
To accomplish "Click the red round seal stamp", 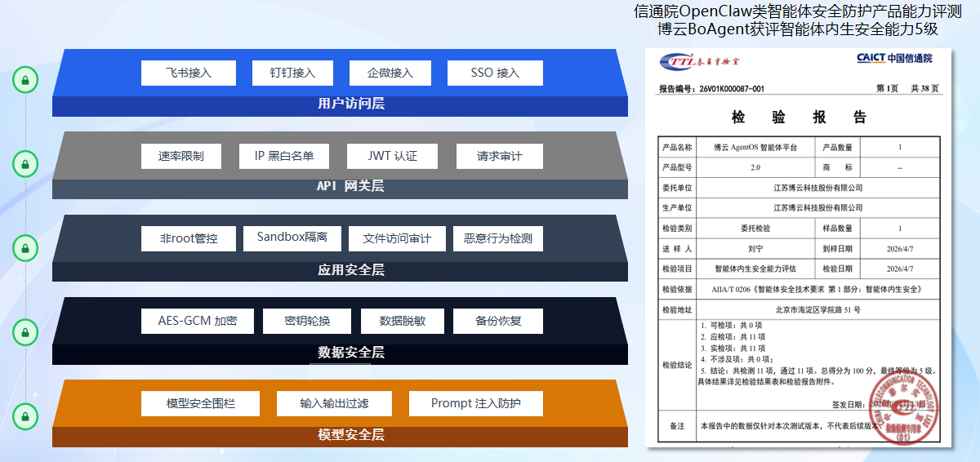I will [905, 407].
